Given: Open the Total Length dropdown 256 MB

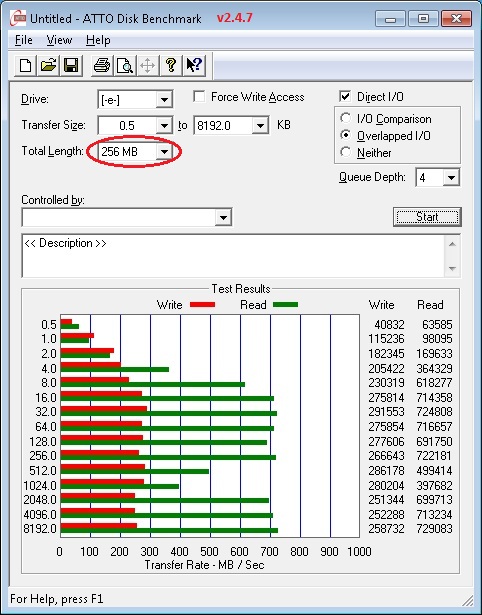Looking at the screenshot, I should (164, 151).
